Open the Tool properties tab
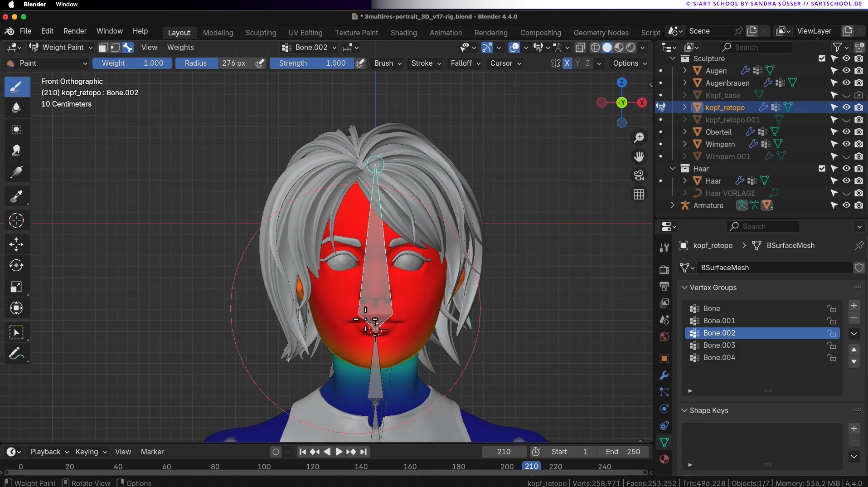Viewport: 868px width, 487px height. pos(664,248)
